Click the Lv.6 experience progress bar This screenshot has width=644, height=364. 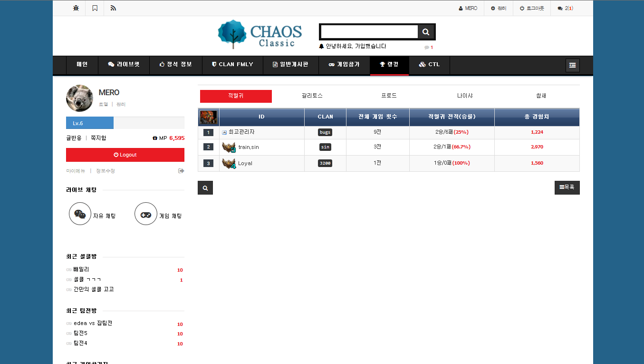(125, 123)
